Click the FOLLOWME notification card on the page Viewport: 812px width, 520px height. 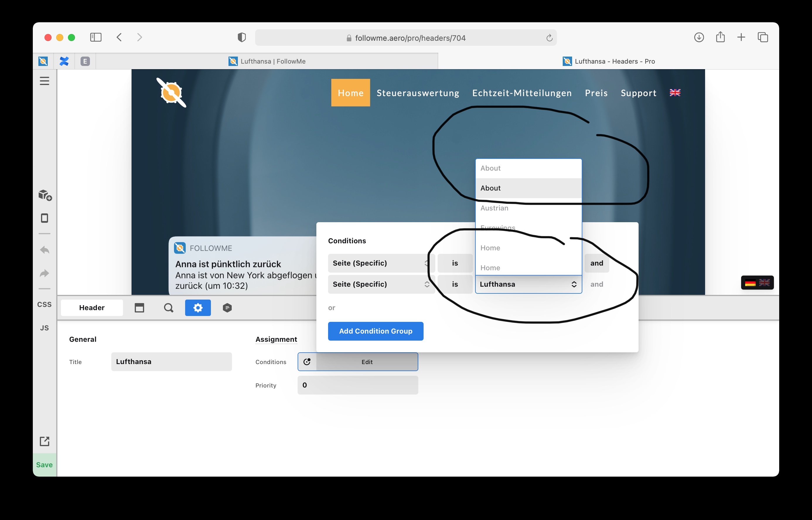[243, 266]
